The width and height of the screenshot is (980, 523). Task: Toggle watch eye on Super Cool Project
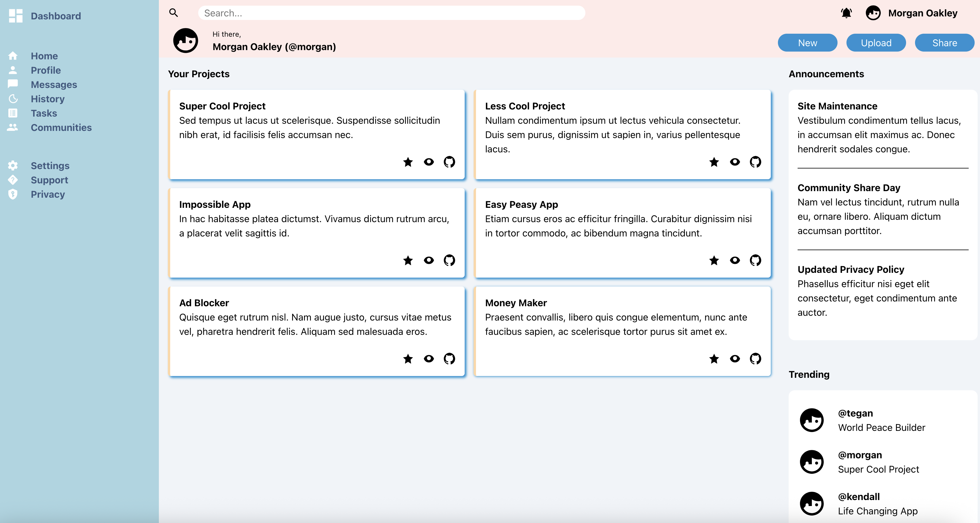pos(429,162)
